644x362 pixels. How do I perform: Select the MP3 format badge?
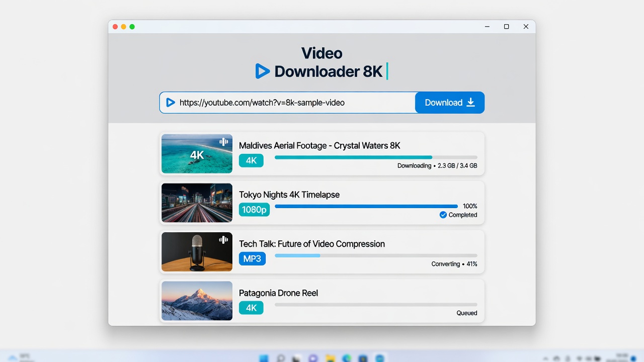tap(252, 258)
